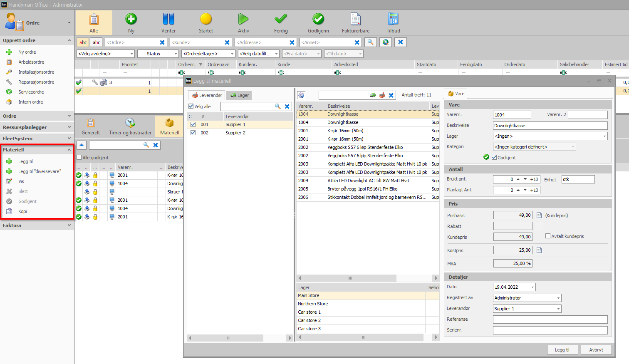Click the green car icon in item search
The image size is (629, 364).
(373, 95)
